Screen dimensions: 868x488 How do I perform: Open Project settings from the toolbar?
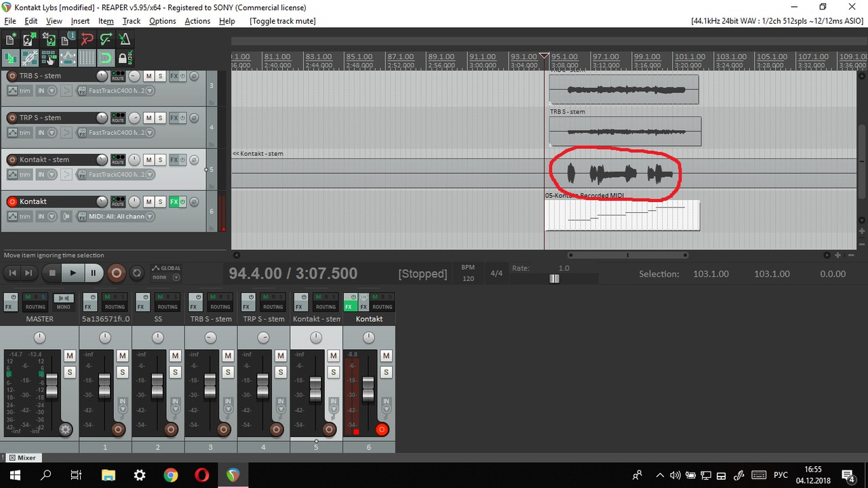(68, 40)
